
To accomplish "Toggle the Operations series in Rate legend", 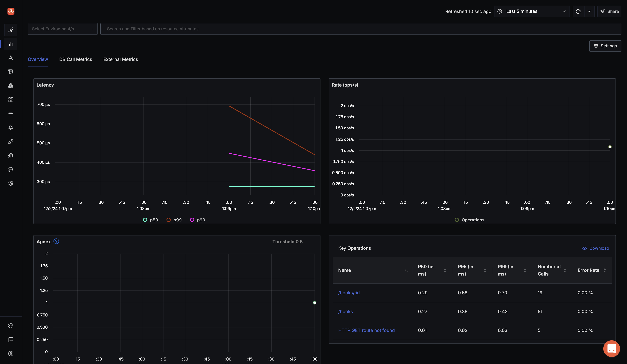I will (470, 220).
